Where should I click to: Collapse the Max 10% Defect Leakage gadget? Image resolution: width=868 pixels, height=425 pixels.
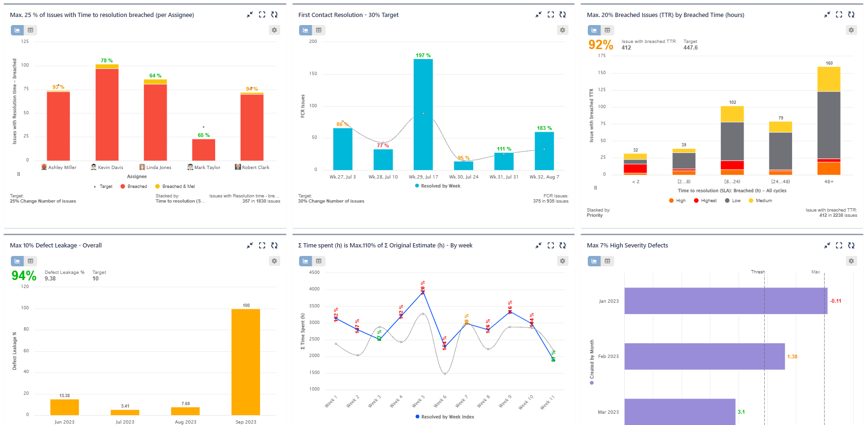250,246
